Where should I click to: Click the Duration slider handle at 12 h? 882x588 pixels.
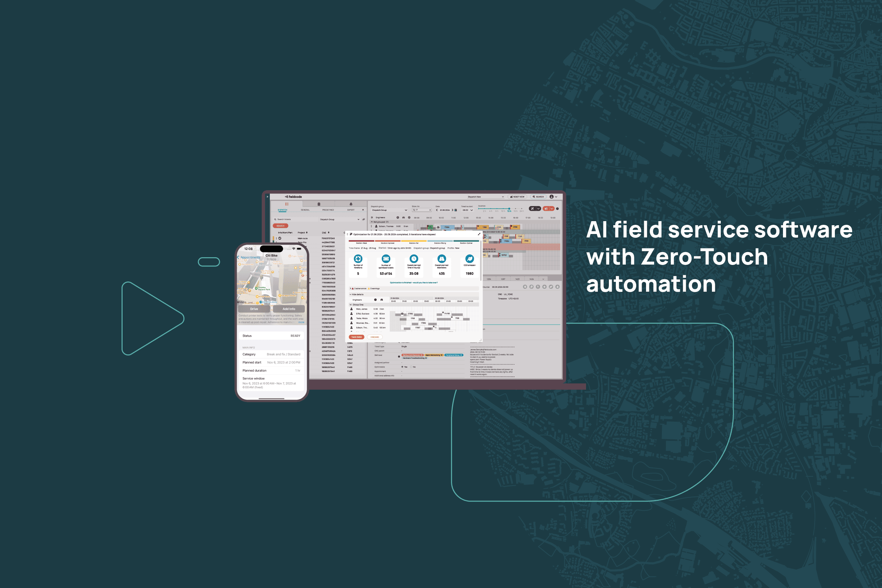509,209
